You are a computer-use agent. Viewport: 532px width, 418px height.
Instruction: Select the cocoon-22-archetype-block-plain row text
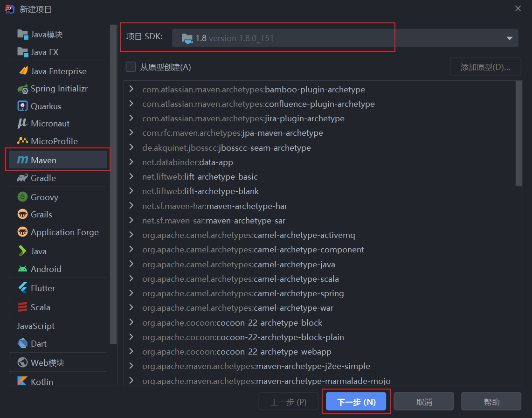pyautogui.click(x=243, y=337)
